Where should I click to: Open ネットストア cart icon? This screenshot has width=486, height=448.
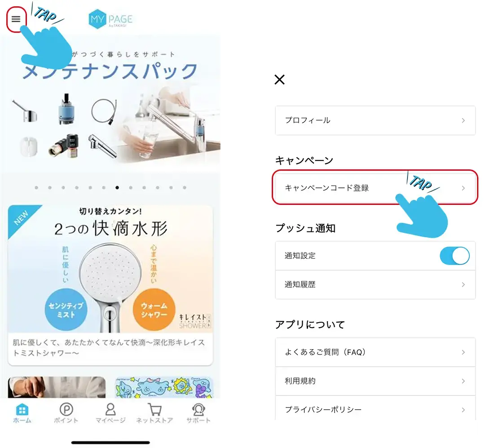(155, 409)
